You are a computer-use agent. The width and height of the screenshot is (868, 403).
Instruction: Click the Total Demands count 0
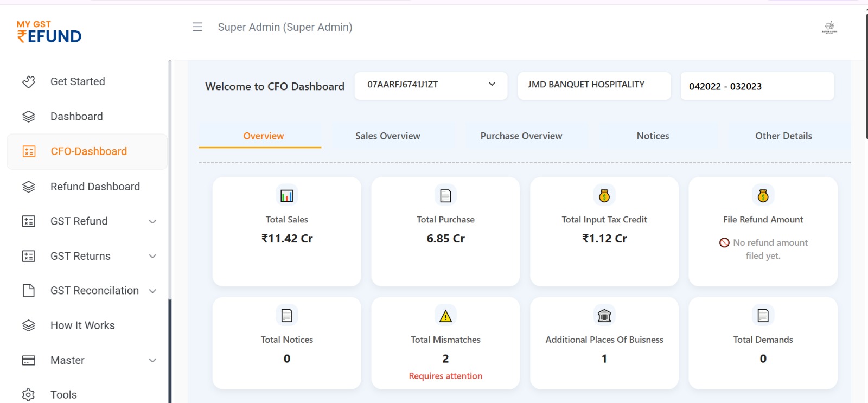(x=763, y=359)
